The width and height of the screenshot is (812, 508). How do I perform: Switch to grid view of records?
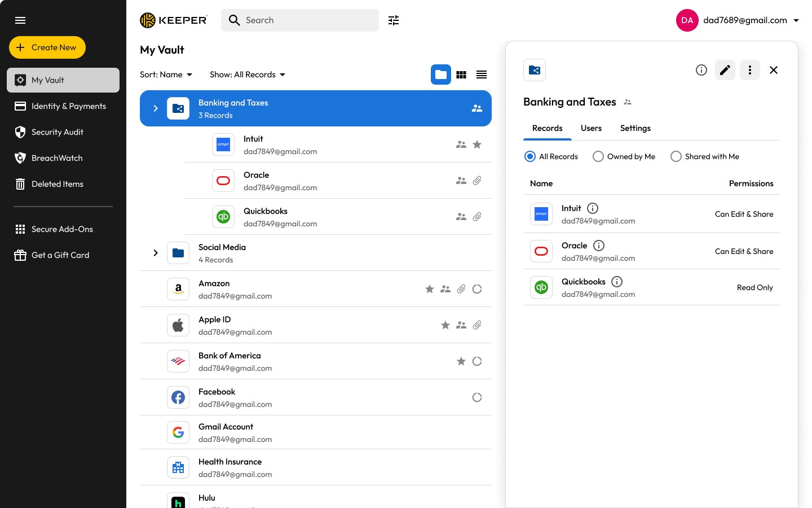(x=461, y=74)
